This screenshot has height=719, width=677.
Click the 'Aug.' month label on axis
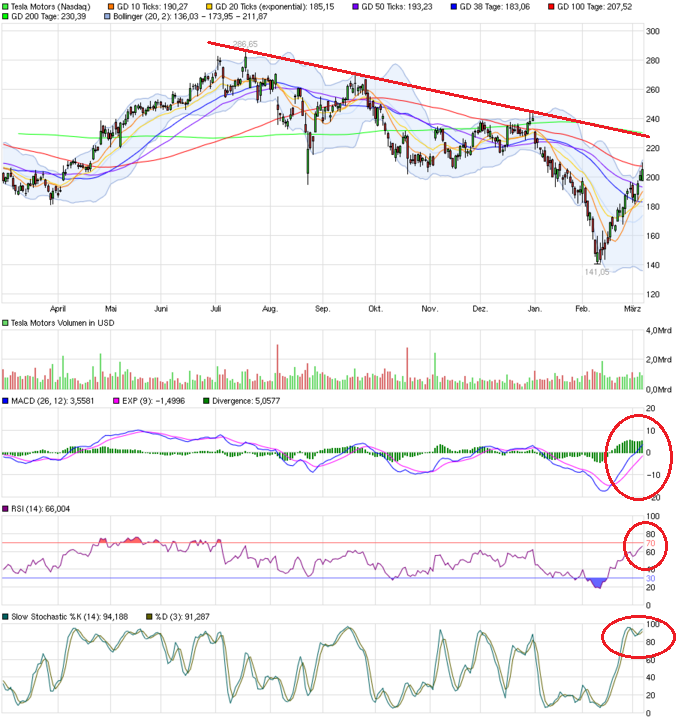coord(270,309)
